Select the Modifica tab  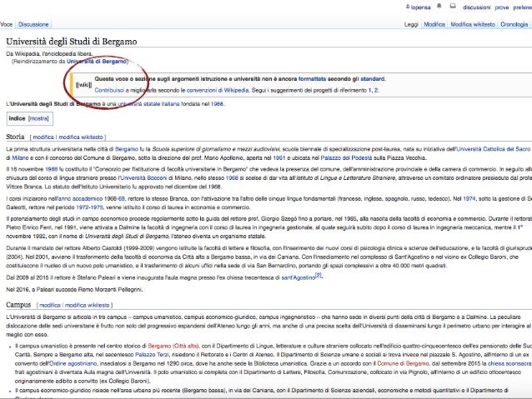click(434, 24)
